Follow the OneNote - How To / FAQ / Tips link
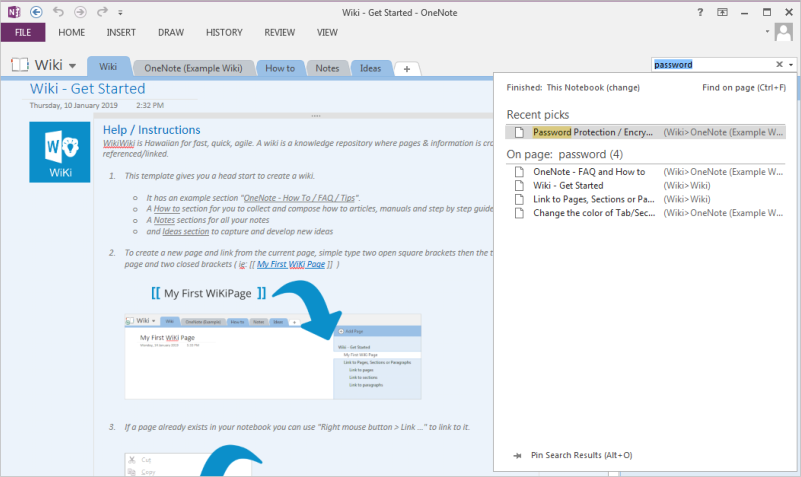801x477 pixels. coord(299,198)
